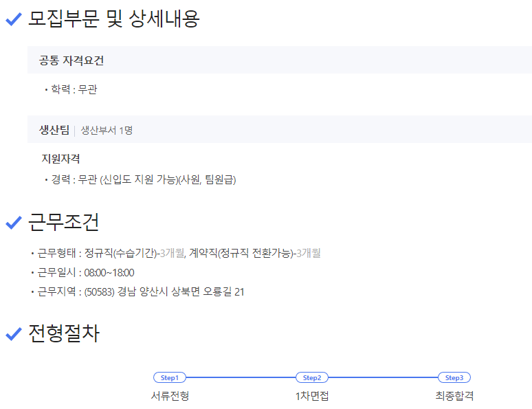
Task: Click the gray 3개월 after 정규직(수습기간)
Action: click(x=172, y=253)
